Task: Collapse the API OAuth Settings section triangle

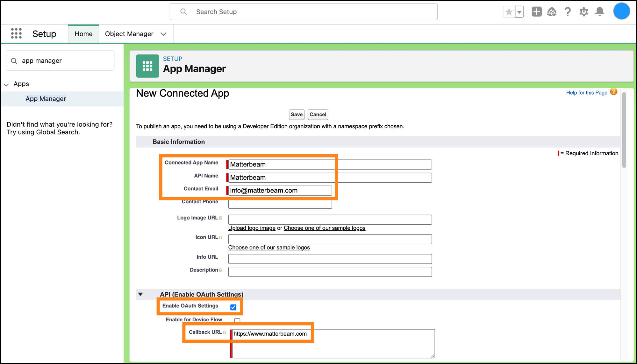Action: 140,294
